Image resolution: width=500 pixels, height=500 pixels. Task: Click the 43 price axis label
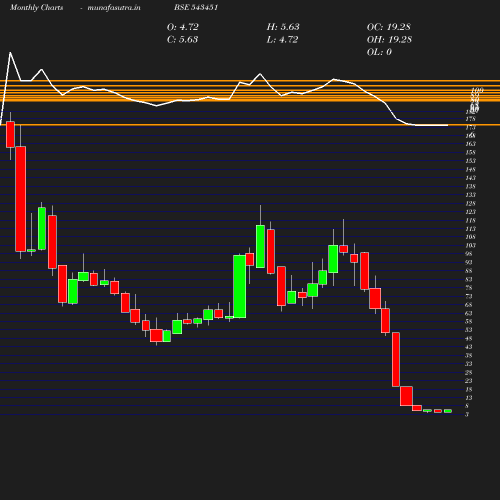[x=469, y=347]
